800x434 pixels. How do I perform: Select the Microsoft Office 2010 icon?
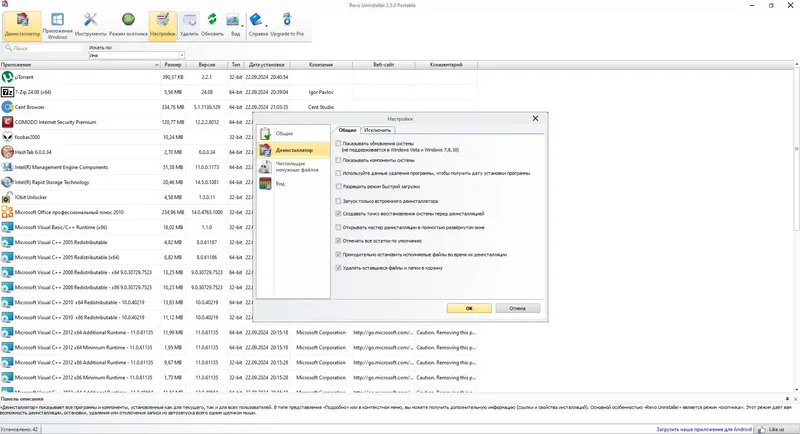[x=7, y=212]
